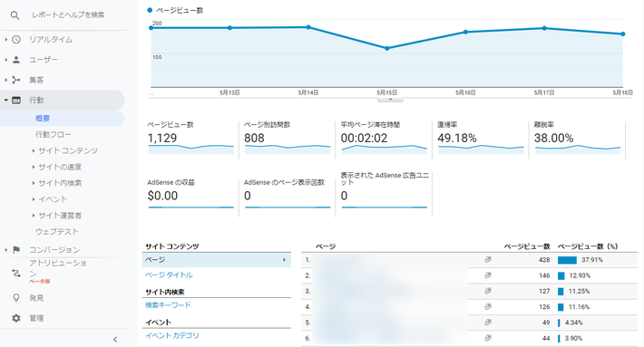Click the 11.25% pageview bar
The width and height of the screenshot is (644, 347).
coord(561,291)
